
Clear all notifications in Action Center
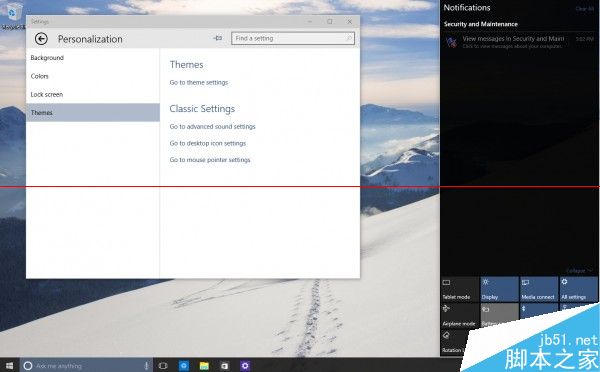tap(585, 8)
